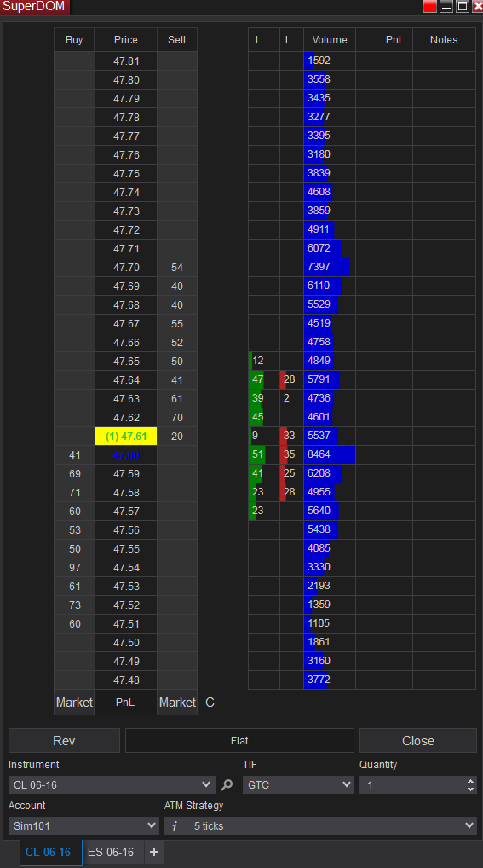Click volume bar 7397
483x868 pixels.
[330, 267]
